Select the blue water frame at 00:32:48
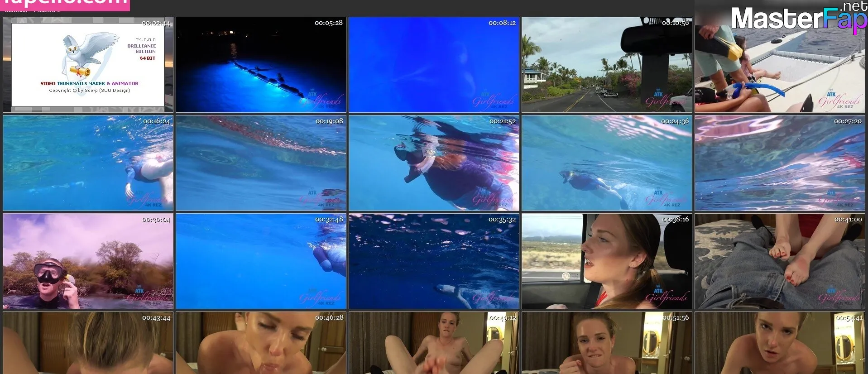Viewport: 868px width, 374px height. pos(261,261)
